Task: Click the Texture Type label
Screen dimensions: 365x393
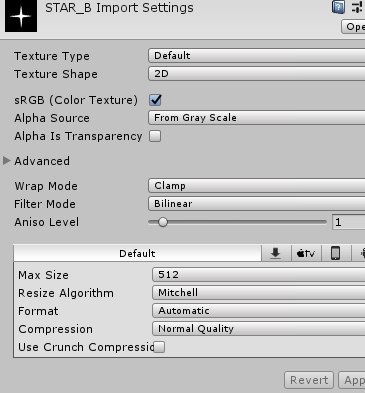Action: click(x=52, y=56)
